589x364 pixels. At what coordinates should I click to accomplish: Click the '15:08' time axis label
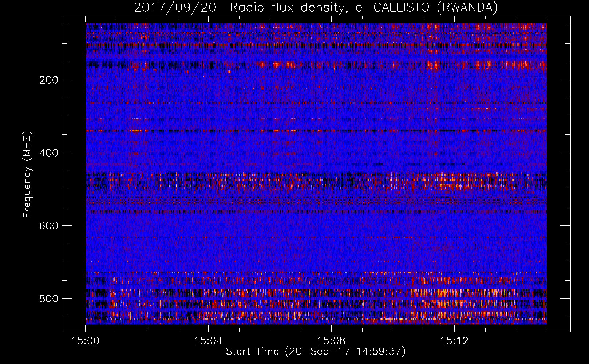click(331, 341)
